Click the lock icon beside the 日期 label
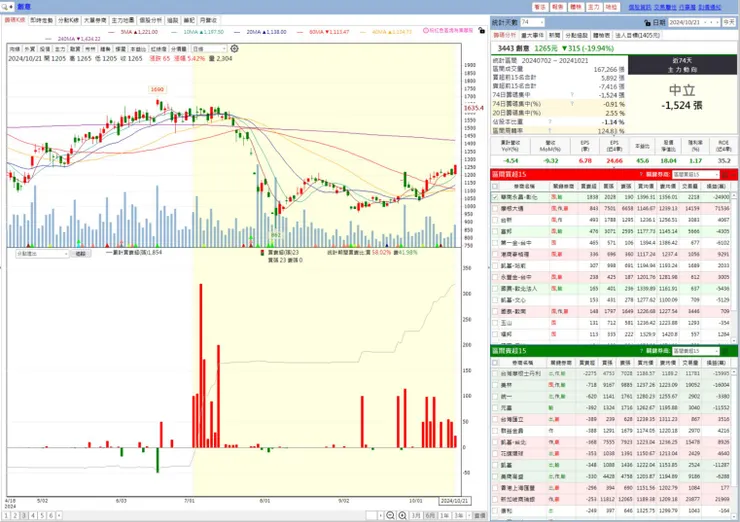Image resolution: width=740 pixels, height=522 pixels. tap(647, 23)
